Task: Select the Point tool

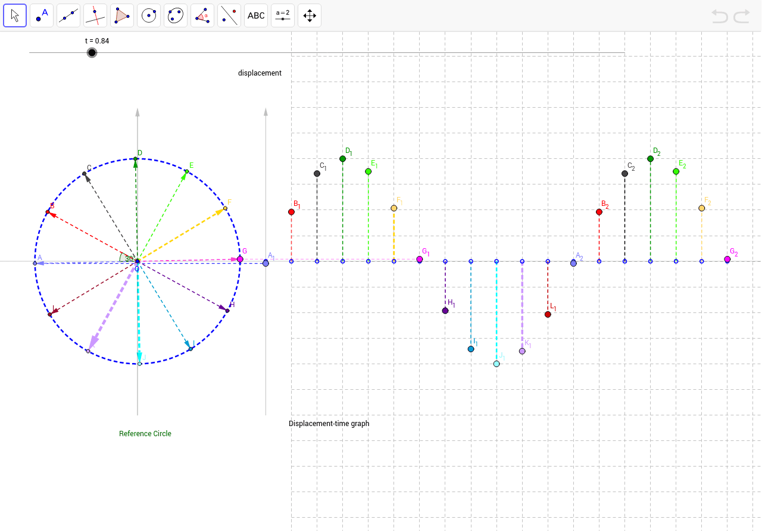Action: click(x=41, y=15)
